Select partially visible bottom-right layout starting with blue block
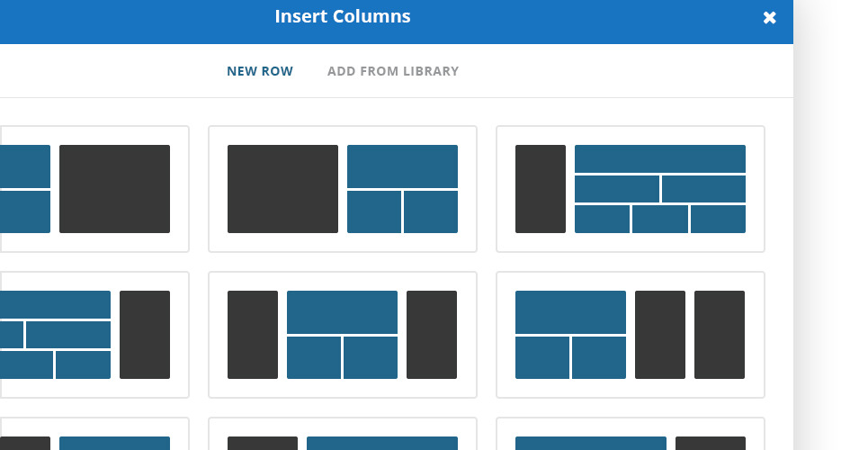 point(631,435)
